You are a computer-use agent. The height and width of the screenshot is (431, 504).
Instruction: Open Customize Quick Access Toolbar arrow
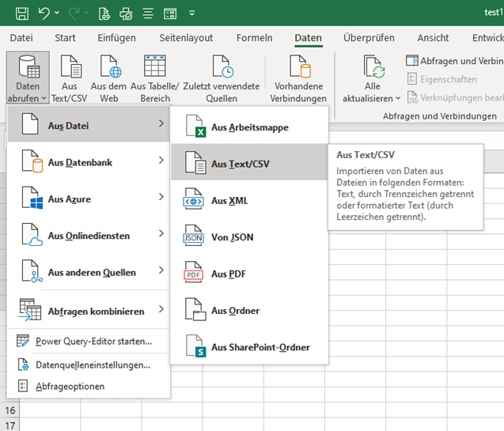(x=192, y=13)
